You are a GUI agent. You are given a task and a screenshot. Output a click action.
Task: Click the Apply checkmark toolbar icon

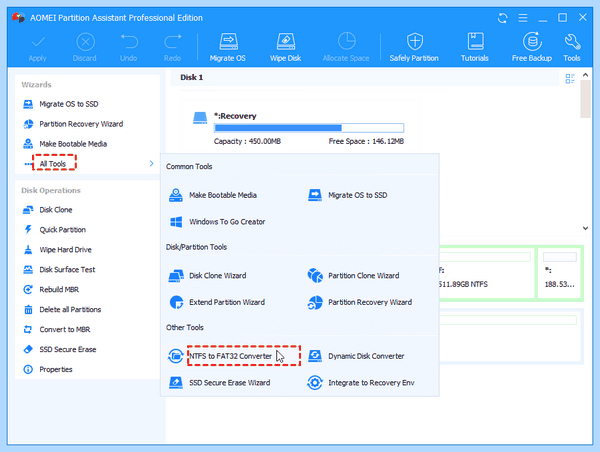(38, 42)
